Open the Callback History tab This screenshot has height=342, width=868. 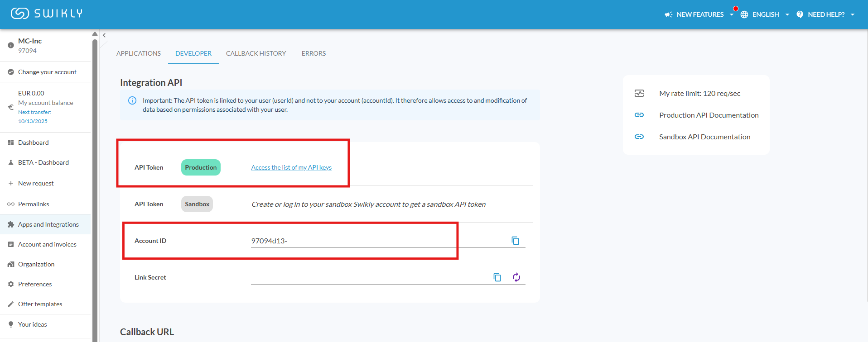[256, 53]
